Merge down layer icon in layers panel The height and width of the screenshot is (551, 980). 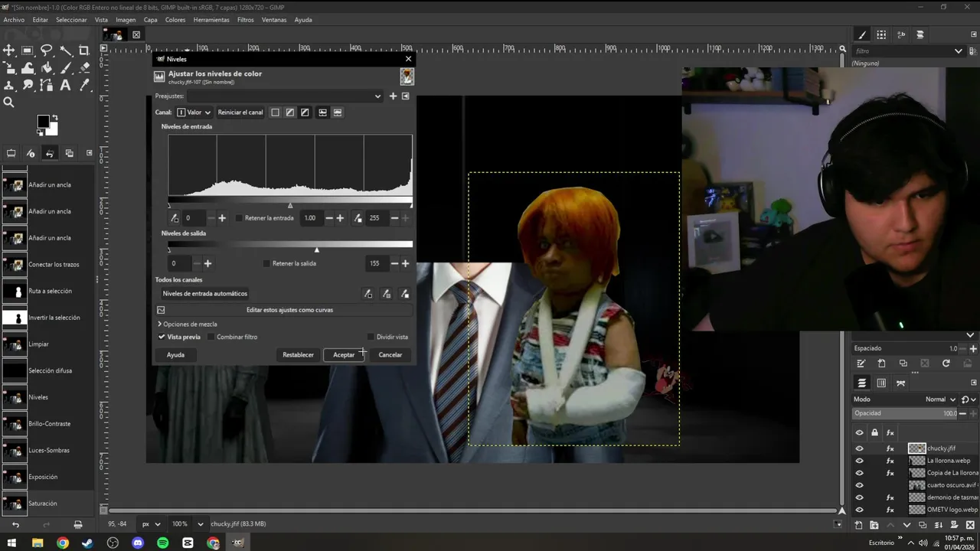point(939,525)
